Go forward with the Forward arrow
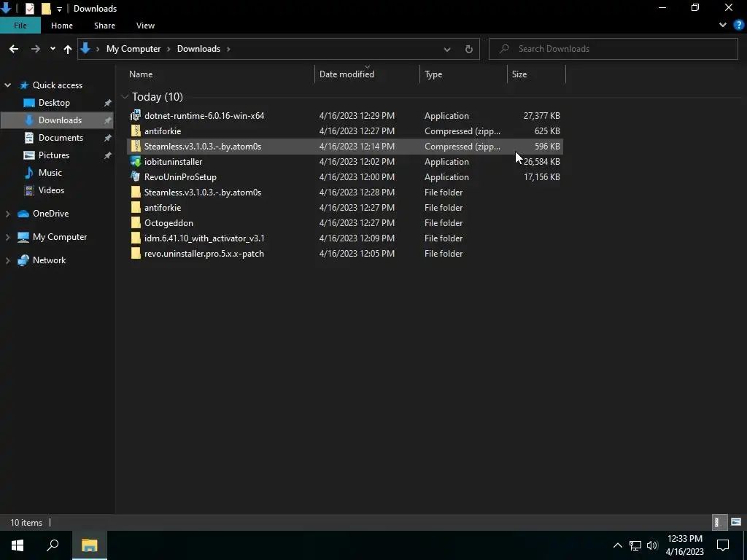The height and width of the screenshot is (560, 747). 36,49
